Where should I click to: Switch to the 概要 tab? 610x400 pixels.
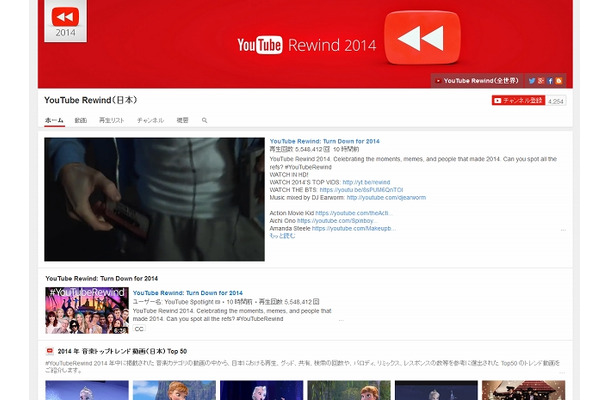pos(182,120)
